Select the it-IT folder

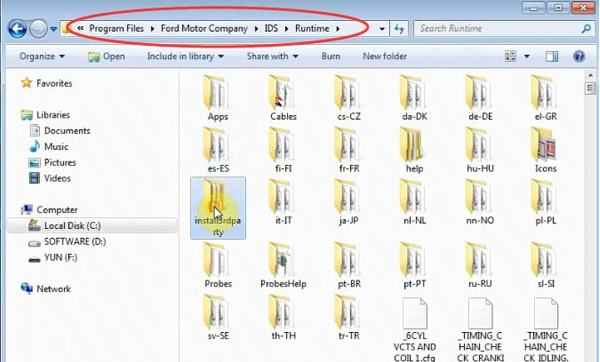click(x=283, y=202)
